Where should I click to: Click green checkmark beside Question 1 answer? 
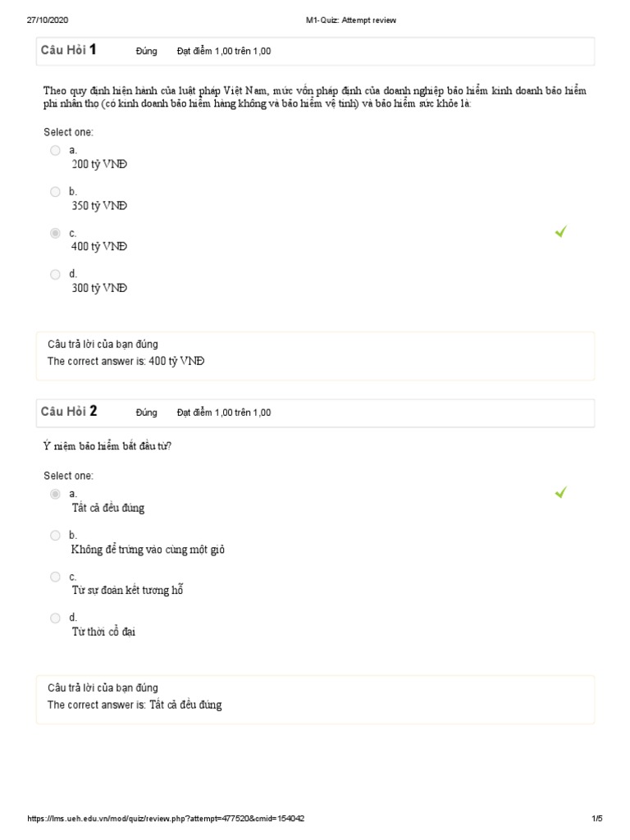point(560,232)
